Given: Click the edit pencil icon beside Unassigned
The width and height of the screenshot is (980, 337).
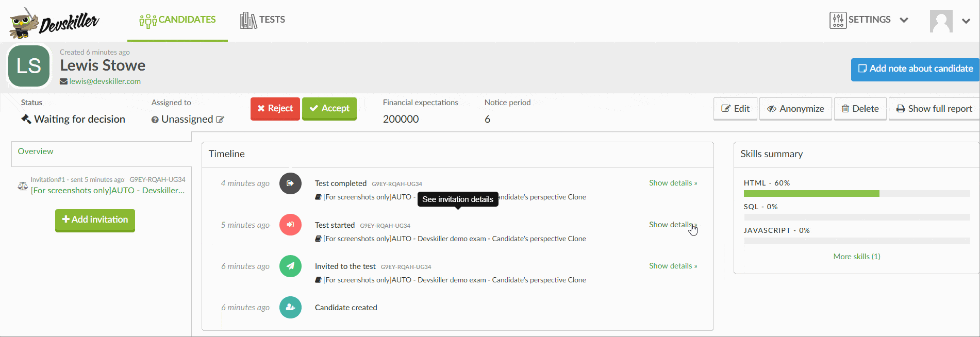Looking at the screenshot, I should 220,120.
